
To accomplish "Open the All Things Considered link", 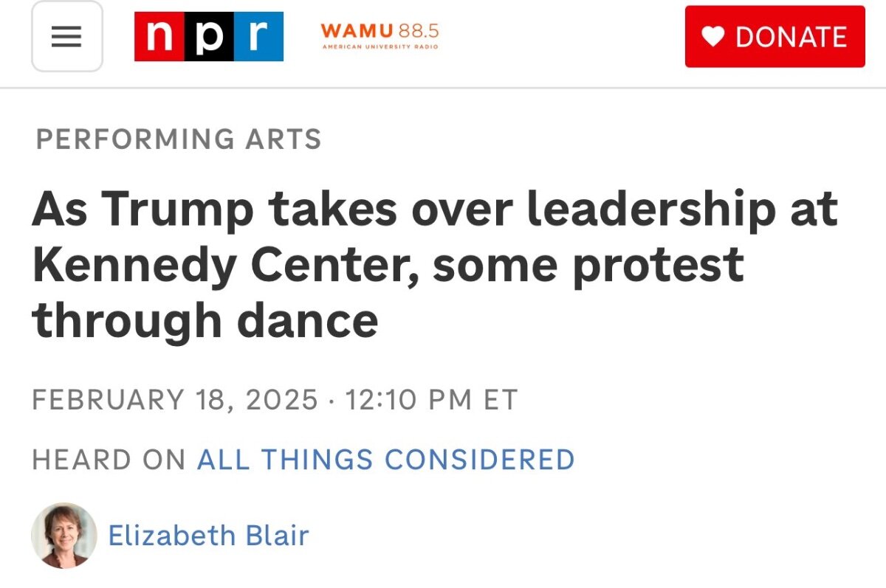I will point(385,459).
